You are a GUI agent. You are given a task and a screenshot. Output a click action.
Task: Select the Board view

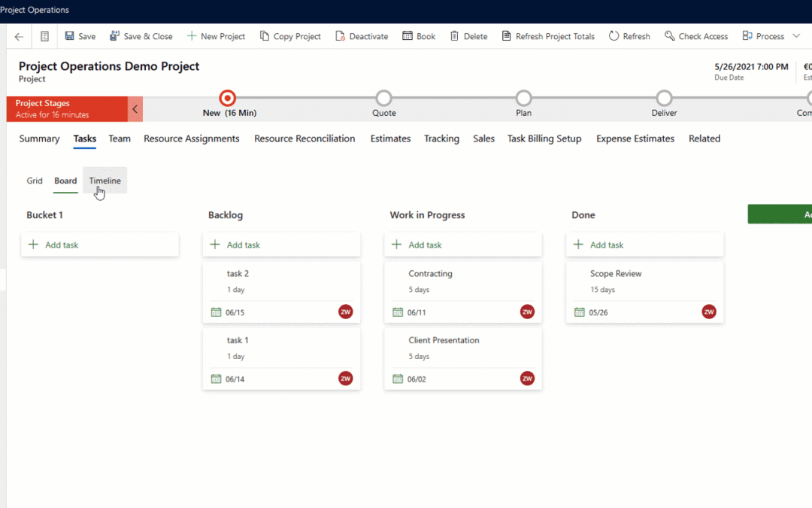[x=65, y=181]
